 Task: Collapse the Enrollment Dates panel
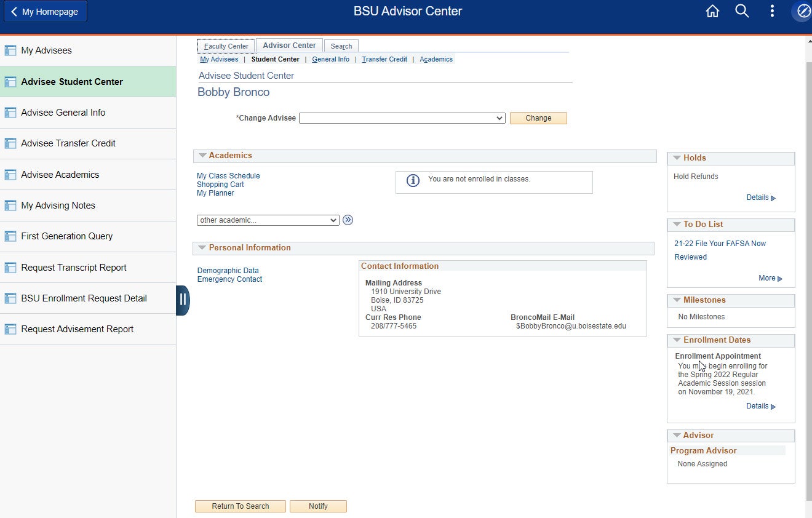(x=677, y=340)
